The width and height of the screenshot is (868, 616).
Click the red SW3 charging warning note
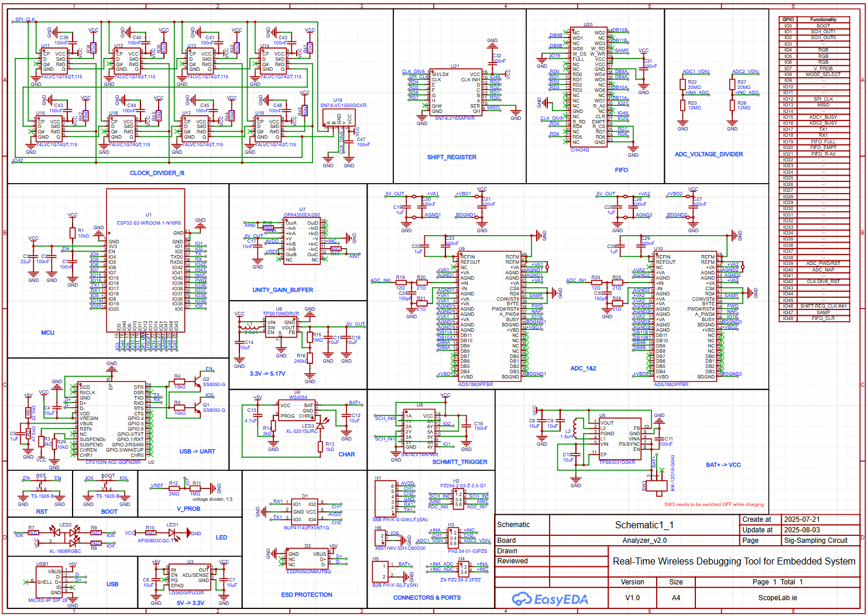click(x=714, y=505)
